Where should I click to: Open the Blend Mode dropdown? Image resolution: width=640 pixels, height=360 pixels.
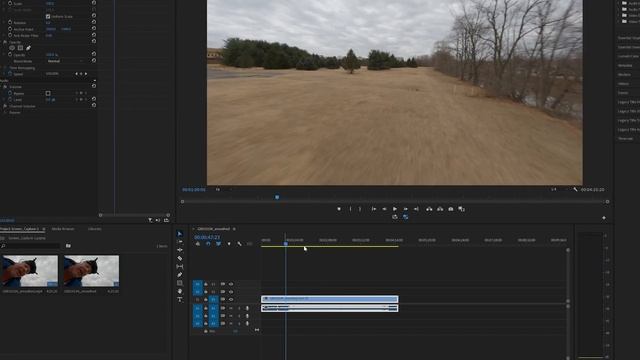point(65,61)
